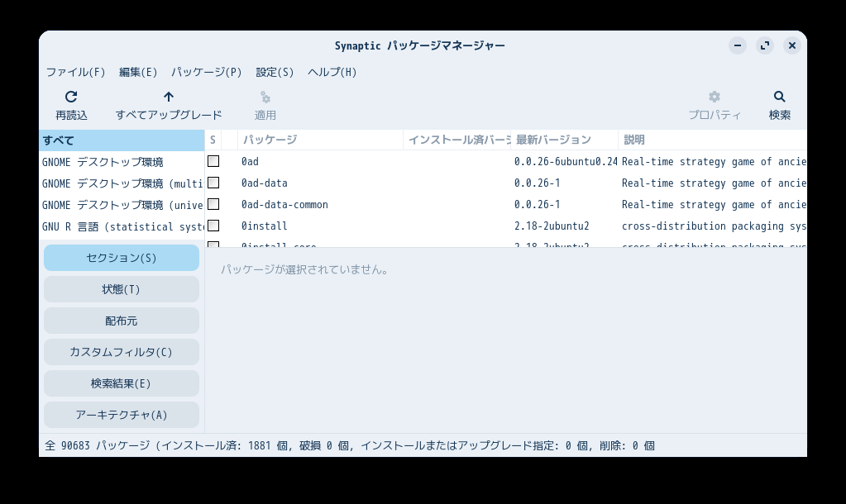The width and height of the screenshot is (846, 504).
Task: Select GNOME デスクトップ環境 (multi section
Action: click(x=122, y=183)
